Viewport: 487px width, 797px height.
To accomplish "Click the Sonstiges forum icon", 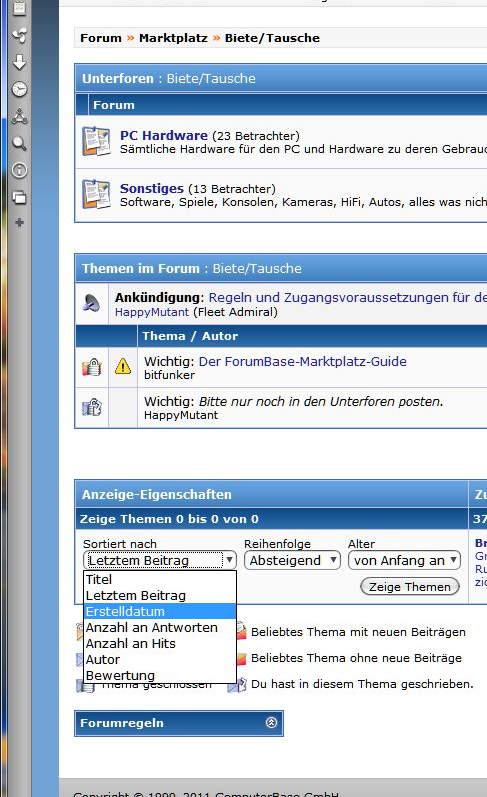I will [96, 194].
